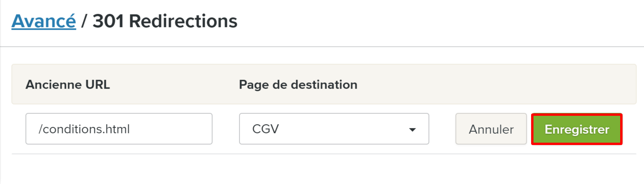Click the Enregistrer button
644x184 pixels.
(x=576, y=129)
